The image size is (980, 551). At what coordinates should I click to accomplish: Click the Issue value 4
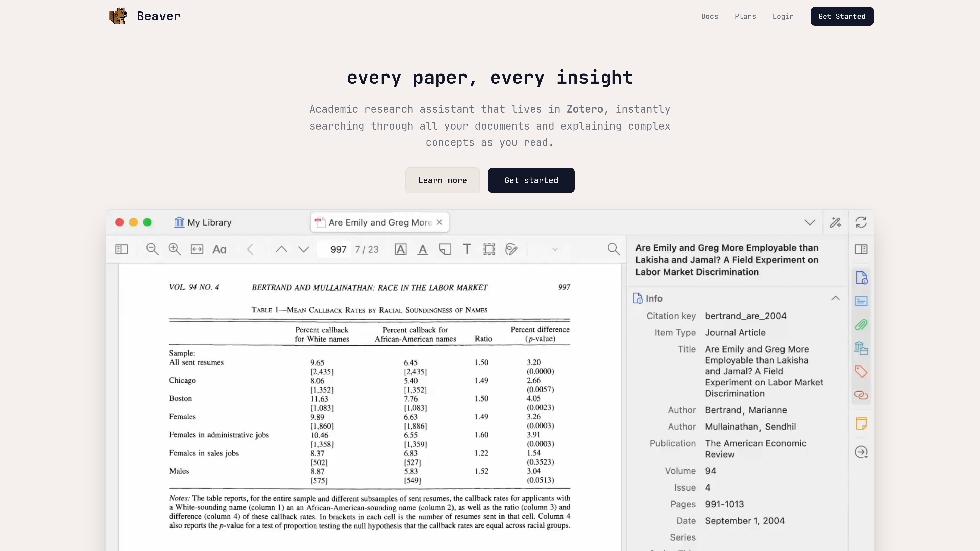pos(708,488)
